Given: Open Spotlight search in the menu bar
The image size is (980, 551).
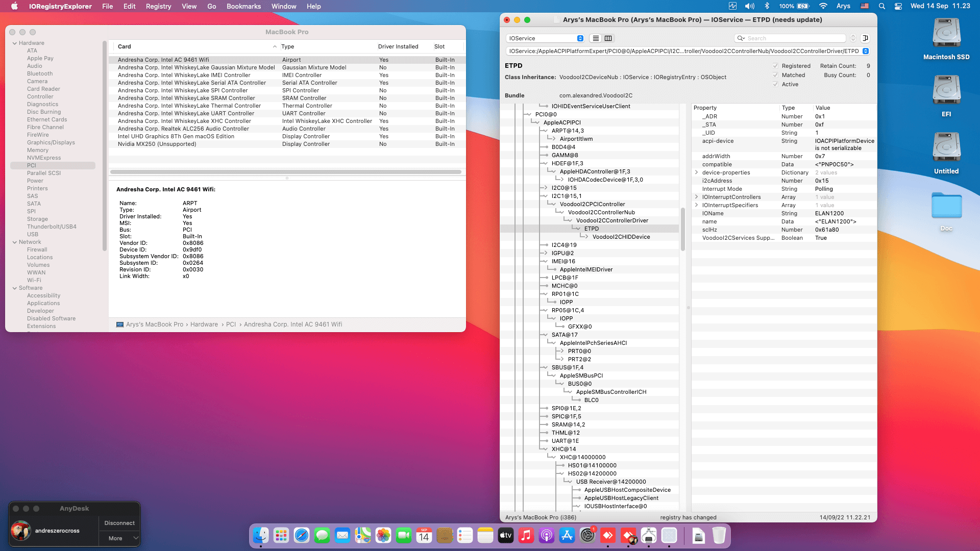Looking at the screenshot, I should [x=881, y=6].
